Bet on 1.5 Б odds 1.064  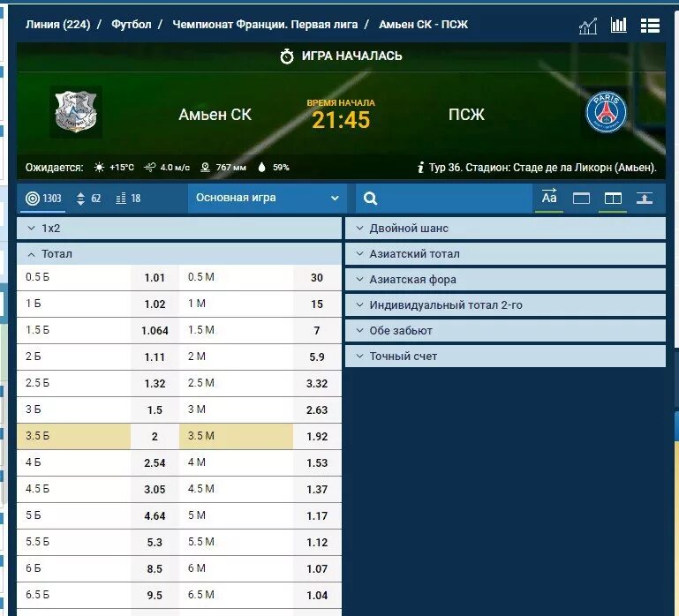coord(155,330)
